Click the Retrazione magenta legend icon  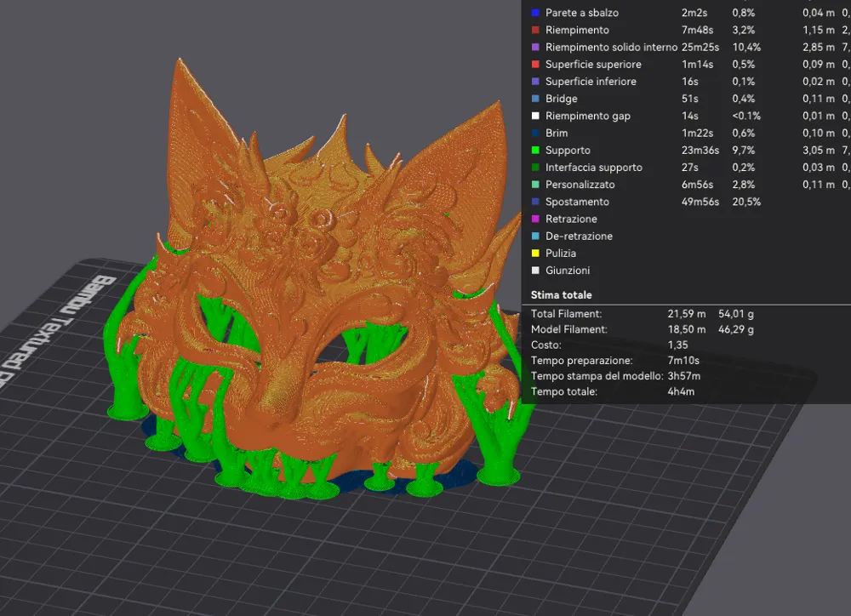pos(535,219)
